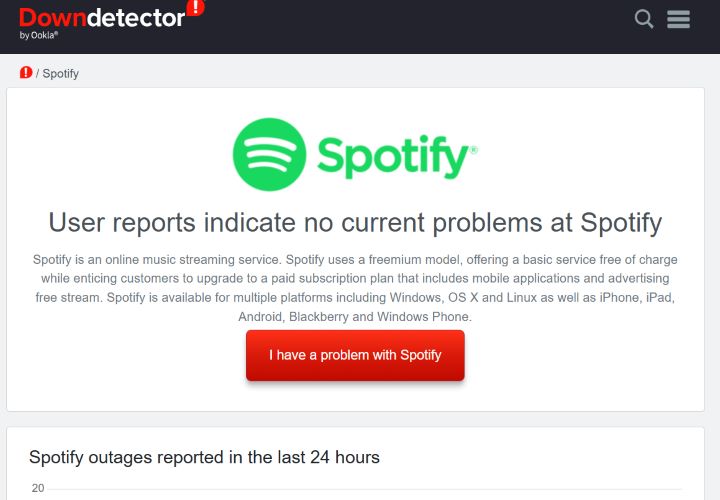Open the search magnifier icon in header
Image resolution: width=720 pixels, height=500 pixels.
(644, 19)
